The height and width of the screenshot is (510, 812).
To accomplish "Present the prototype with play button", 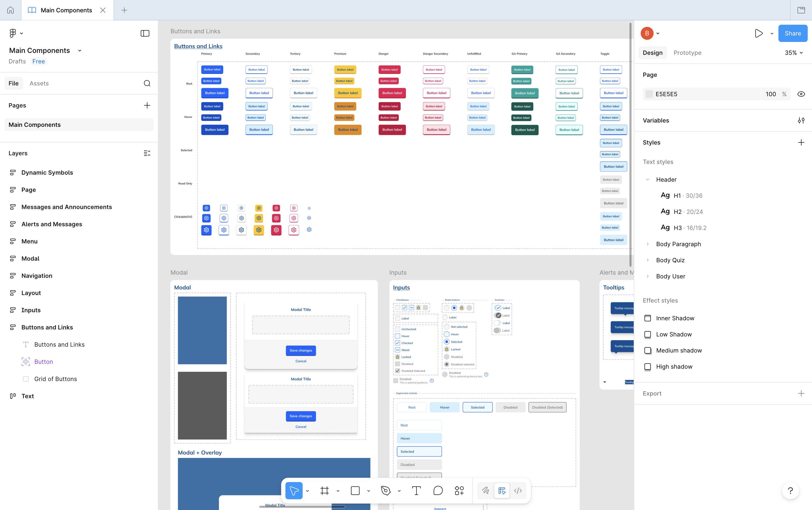I will pyautogui.click(x=758, y=33).
